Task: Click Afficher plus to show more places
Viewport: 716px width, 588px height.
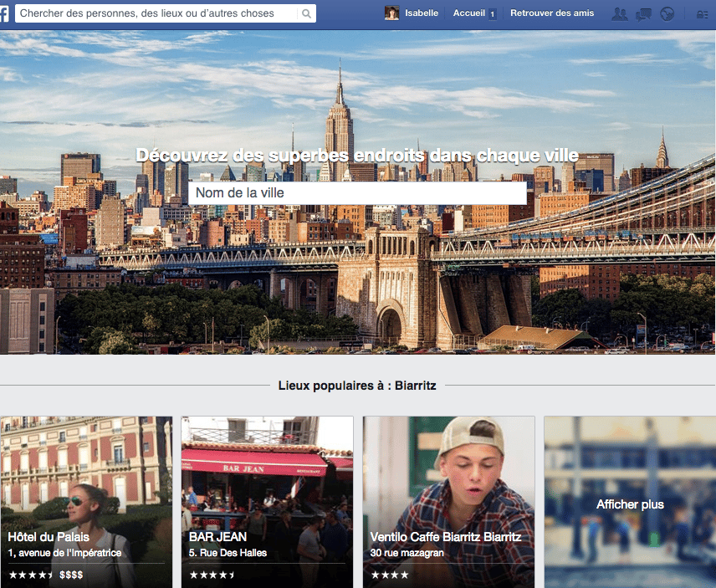Action: click(630, 504)
